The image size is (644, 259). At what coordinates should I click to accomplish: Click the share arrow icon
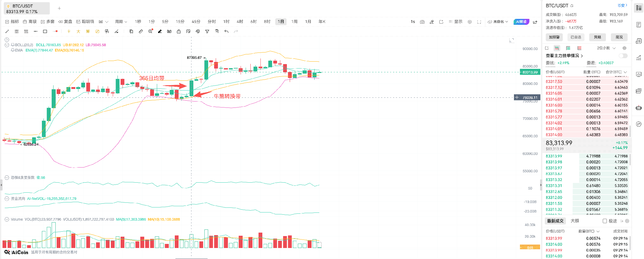pyautogui.click(x=535, y=22)
